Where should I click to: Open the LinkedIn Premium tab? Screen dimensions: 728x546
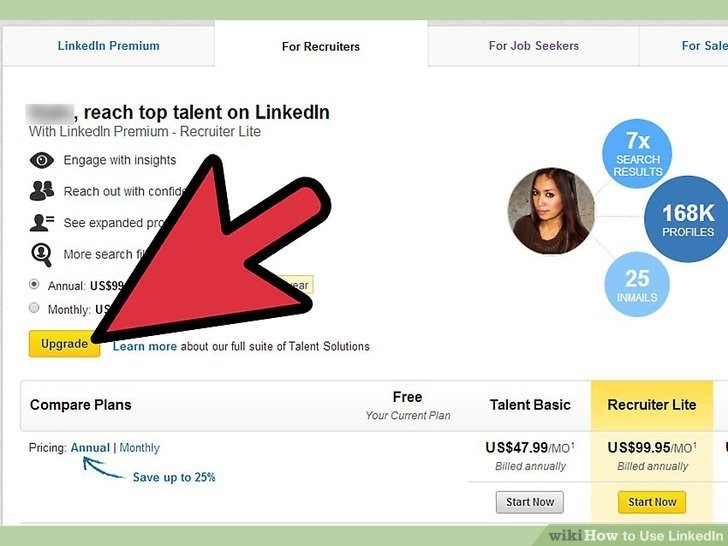(x=108, y=46)
